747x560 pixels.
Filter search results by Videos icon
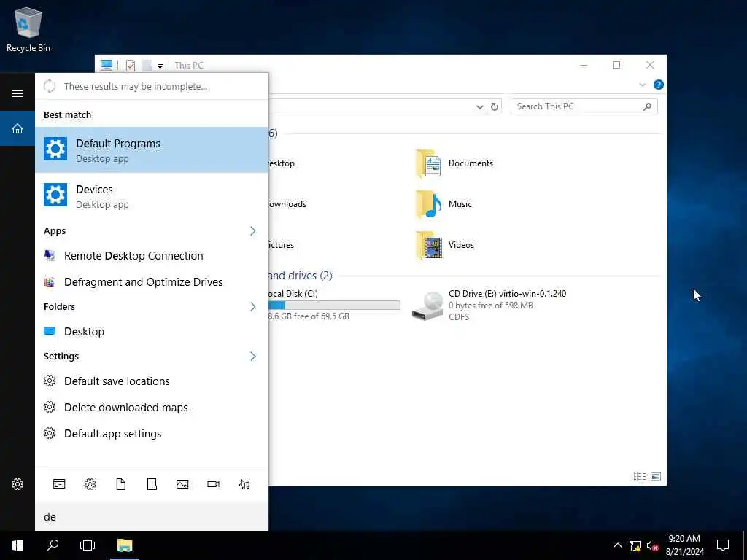[214, 484]
